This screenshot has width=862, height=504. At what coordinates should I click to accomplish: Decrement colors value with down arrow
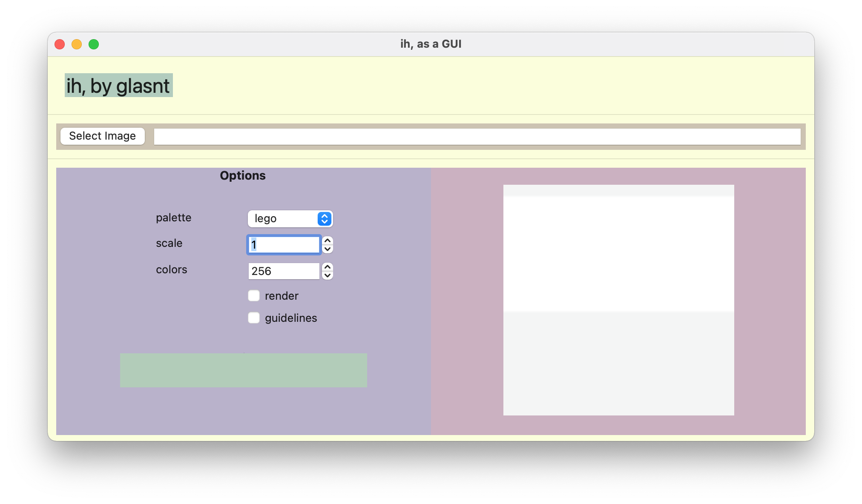[x=328, y=275]
